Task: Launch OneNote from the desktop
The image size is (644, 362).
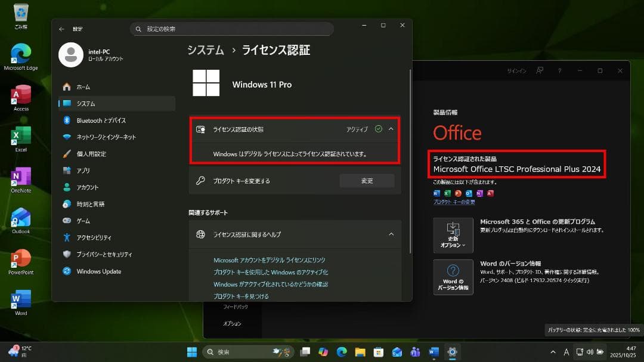Action: [20, 176]
